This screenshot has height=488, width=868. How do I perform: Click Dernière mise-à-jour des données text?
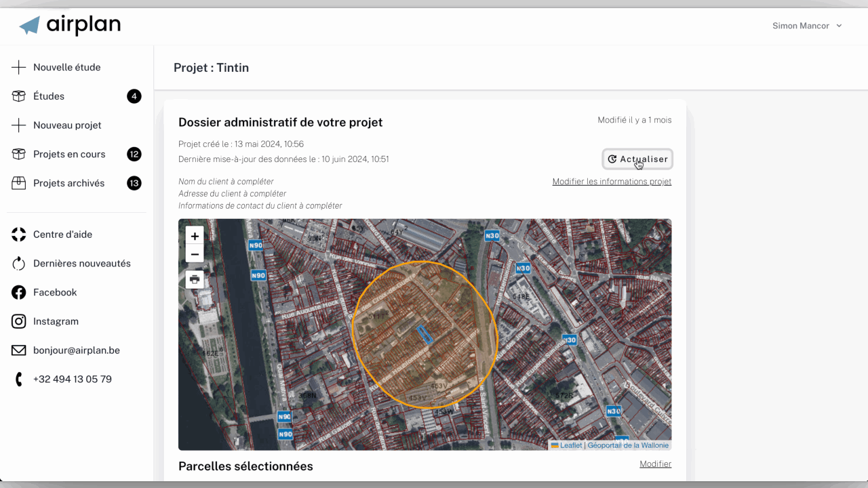[x=283, y=159]
